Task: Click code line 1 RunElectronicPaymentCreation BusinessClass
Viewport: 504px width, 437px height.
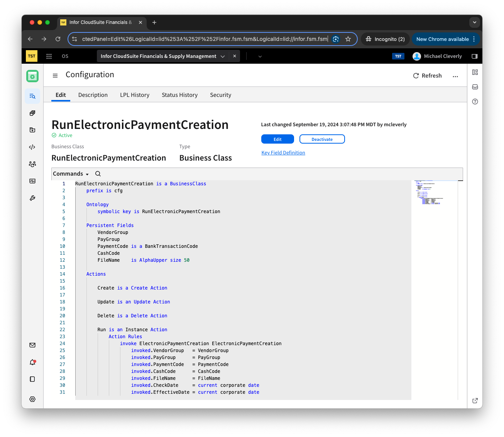Action: pyautogui.click(x=140, y=184)
